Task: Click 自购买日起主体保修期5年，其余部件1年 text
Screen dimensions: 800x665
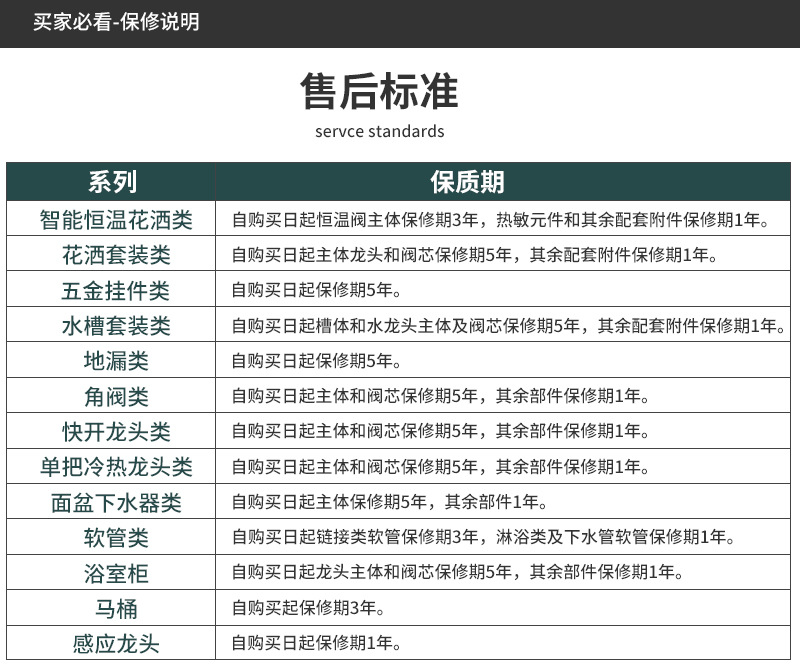Action: click(x=389, y=502)
